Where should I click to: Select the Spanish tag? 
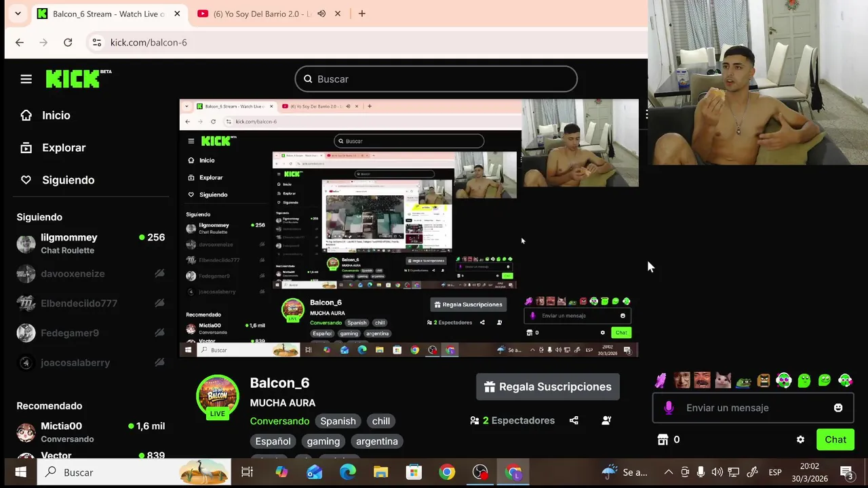(x=338, y=421)
